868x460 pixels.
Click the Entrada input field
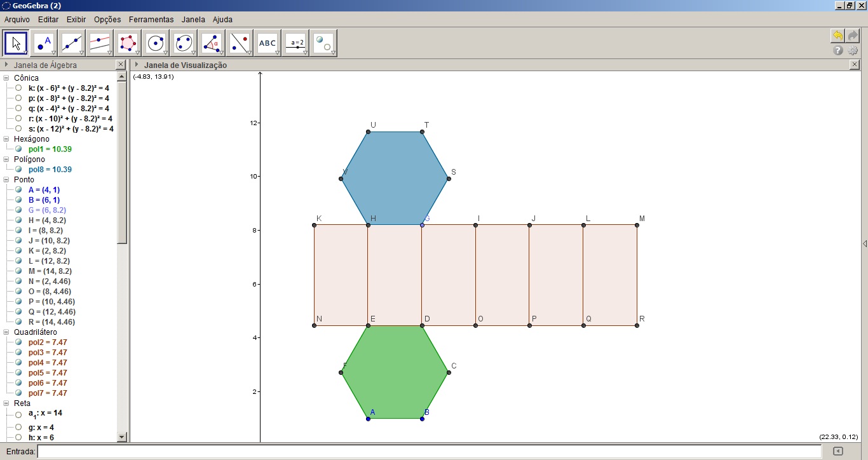coord(429,451)
